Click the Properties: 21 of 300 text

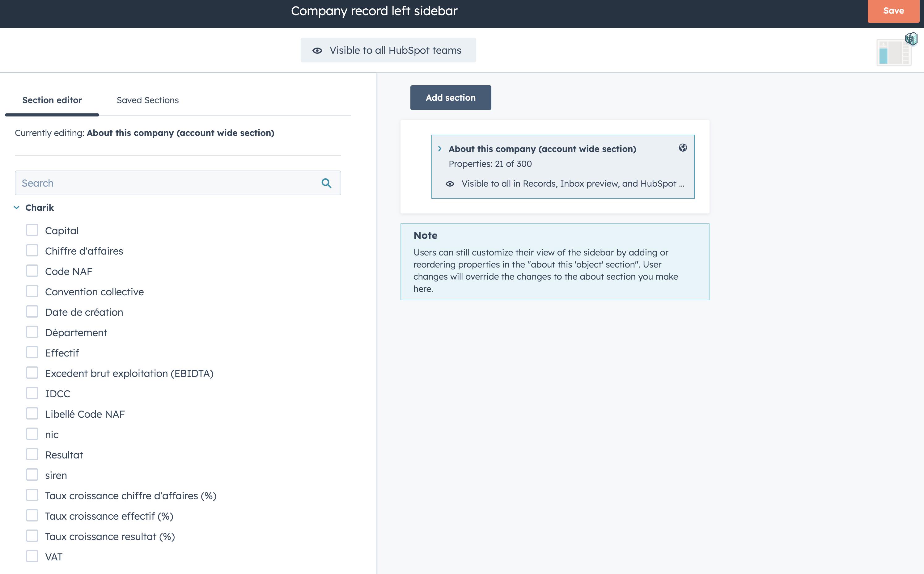(490, 164)
